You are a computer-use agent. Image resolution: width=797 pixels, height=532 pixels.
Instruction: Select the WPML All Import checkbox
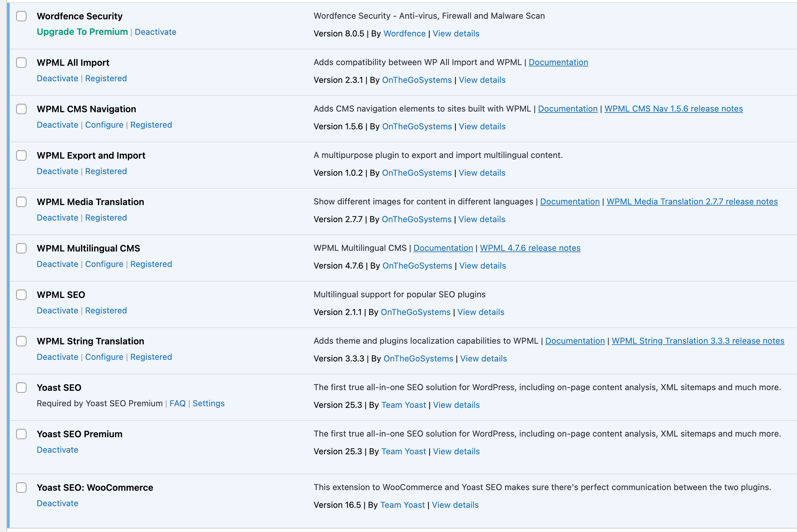click(x=21, y=63)
